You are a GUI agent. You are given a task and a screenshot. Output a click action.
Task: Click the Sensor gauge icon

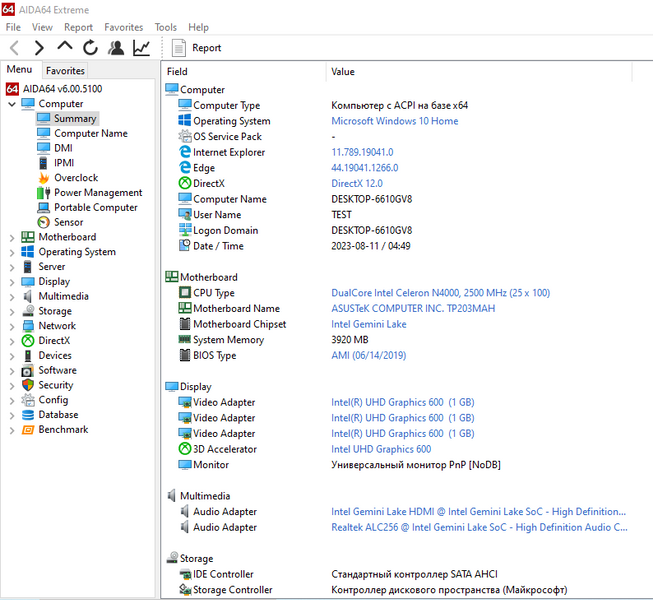[x=43, y=222]
